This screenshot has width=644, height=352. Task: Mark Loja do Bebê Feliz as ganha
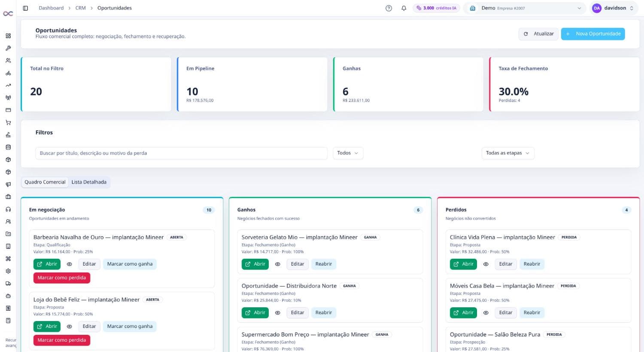pos(130,327)
